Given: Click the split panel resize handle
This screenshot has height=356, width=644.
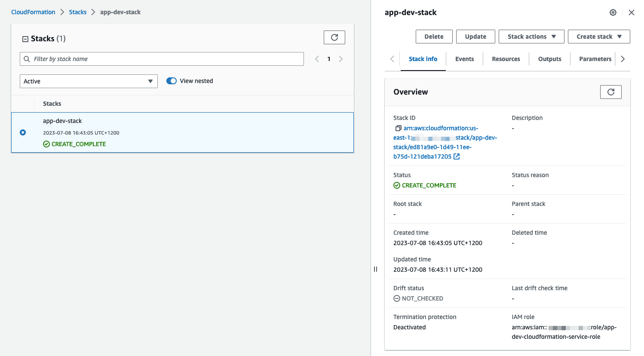Looking at the screenshot, I should coord(375,269).
